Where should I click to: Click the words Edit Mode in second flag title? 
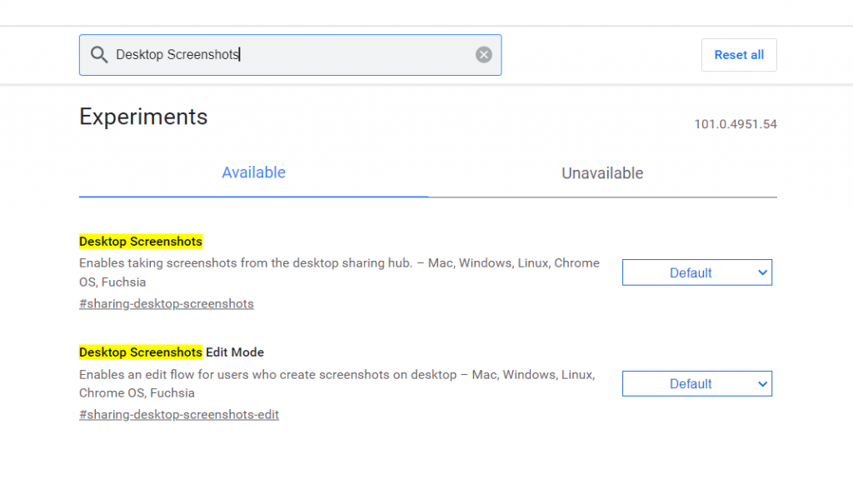tap(235, 352)
